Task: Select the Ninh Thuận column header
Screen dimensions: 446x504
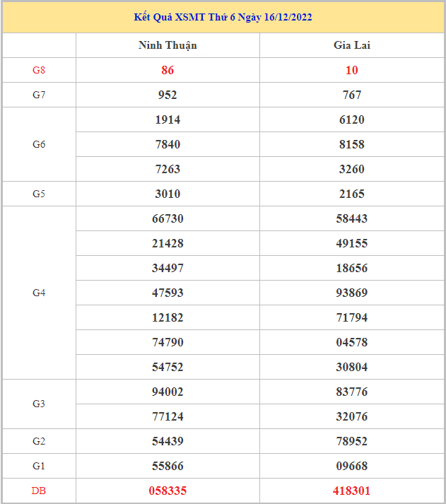Action: point(168,45)
